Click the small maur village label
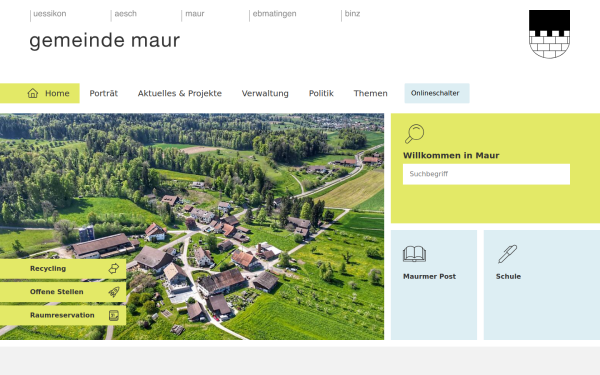600x375 pixels. [x=195, y=14]
